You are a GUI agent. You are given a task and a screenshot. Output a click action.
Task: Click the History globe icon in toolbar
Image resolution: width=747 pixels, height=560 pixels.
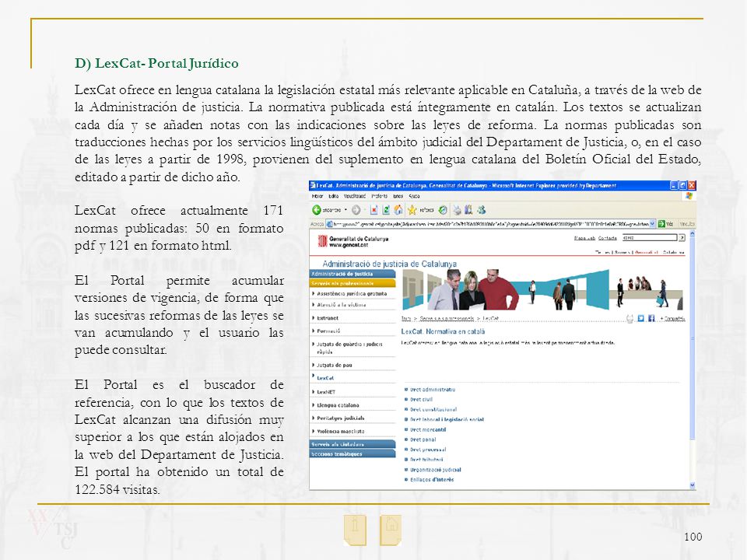[x=443, y=210]
